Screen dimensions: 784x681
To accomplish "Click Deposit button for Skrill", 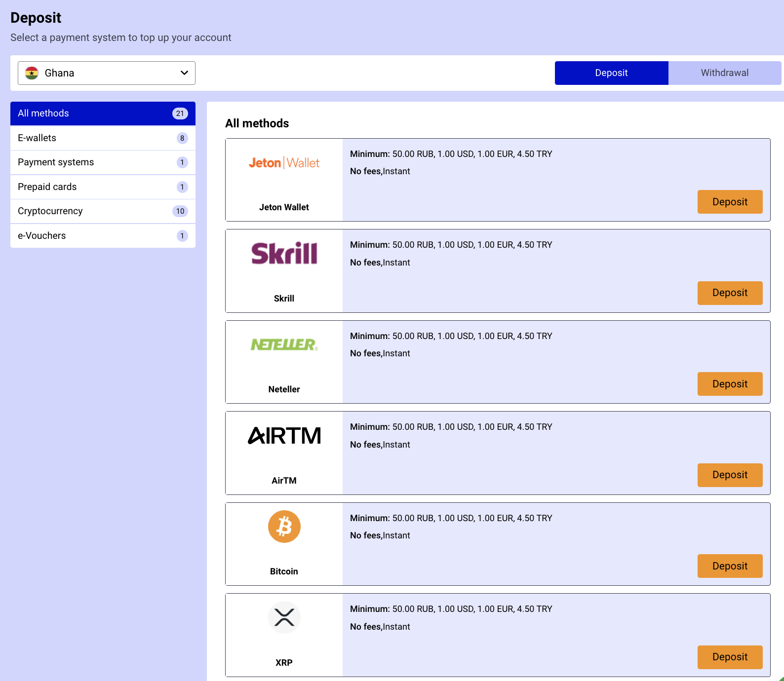I will pos(730,293).
